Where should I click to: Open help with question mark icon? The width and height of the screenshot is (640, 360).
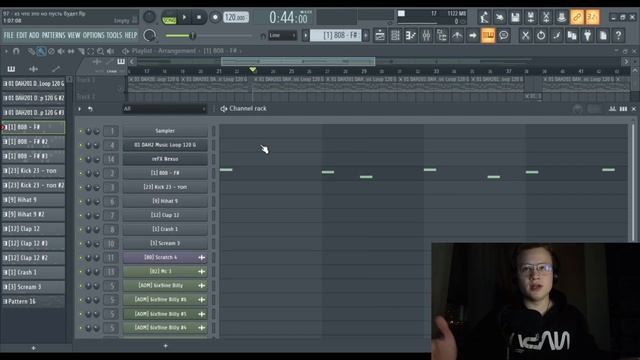pos(618,36)
